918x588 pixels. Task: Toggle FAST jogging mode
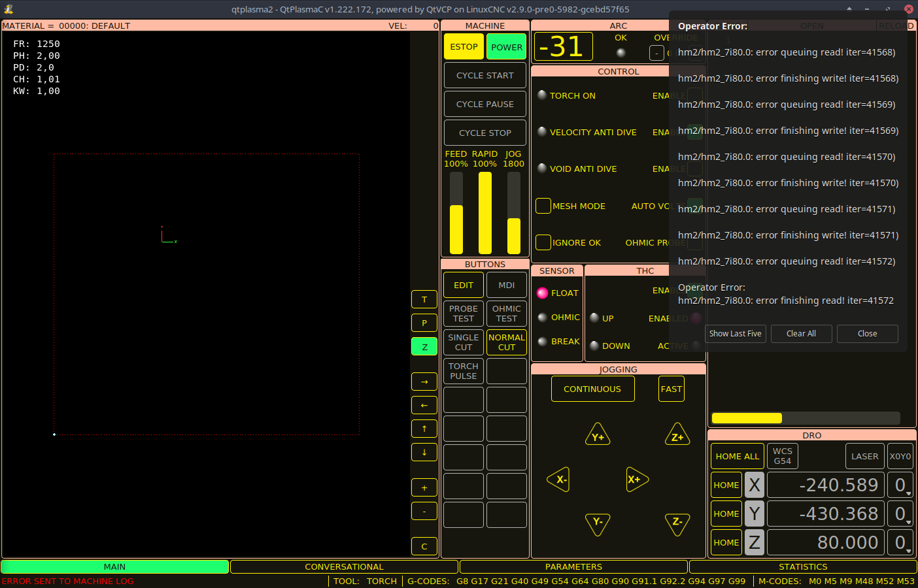pos(671,389)
